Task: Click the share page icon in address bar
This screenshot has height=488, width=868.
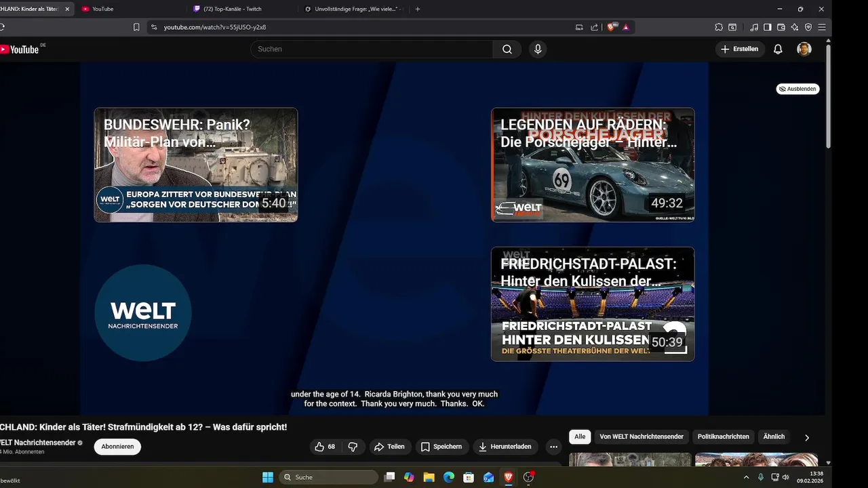Action: [x=595, y=27]
